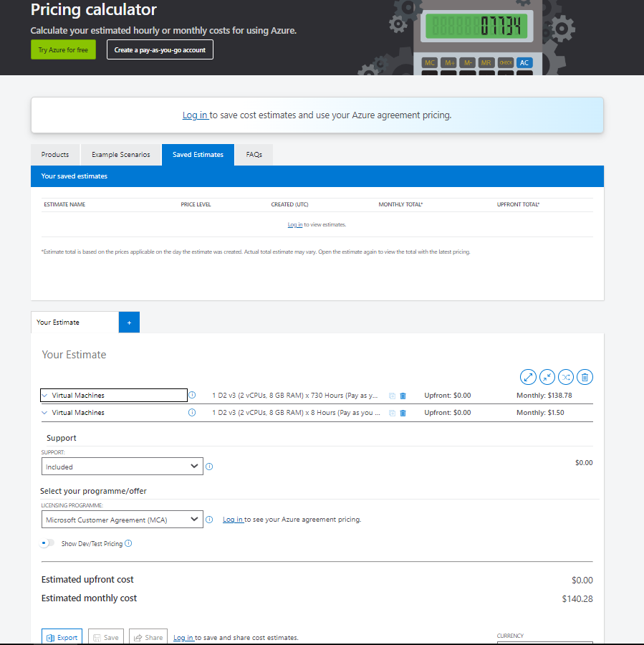Open the FAQs tab
Screen dimensions: 644x645
tap(254, 155)
